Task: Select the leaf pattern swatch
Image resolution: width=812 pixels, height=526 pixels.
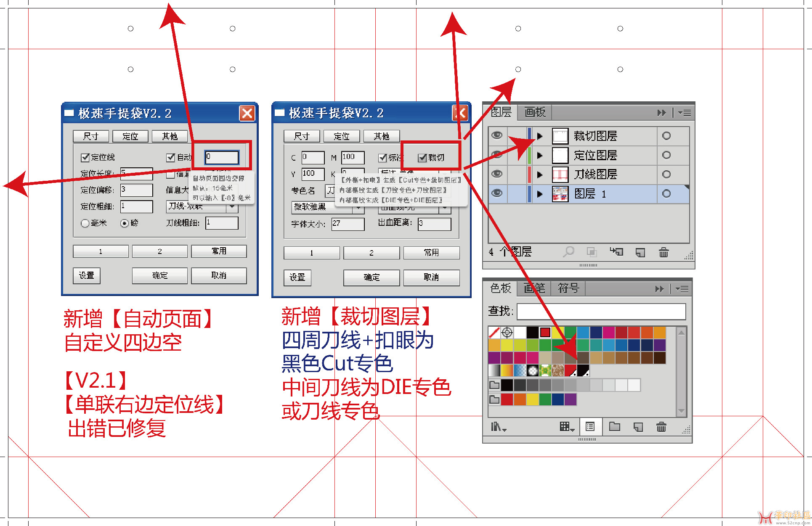Action: 545,370
